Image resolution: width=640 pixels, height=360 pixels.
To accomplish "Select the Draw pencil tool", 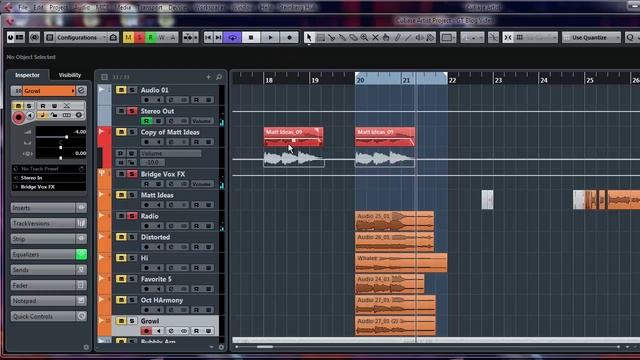I will coord(397,38).
